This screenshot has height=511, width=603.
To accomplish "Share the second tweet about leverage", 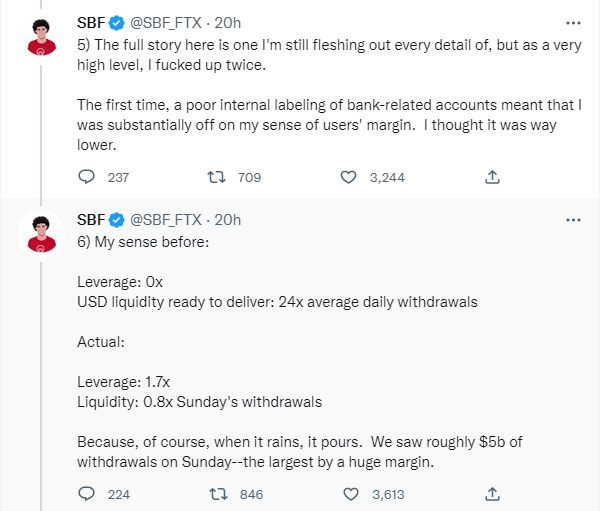I will [492, 493].
